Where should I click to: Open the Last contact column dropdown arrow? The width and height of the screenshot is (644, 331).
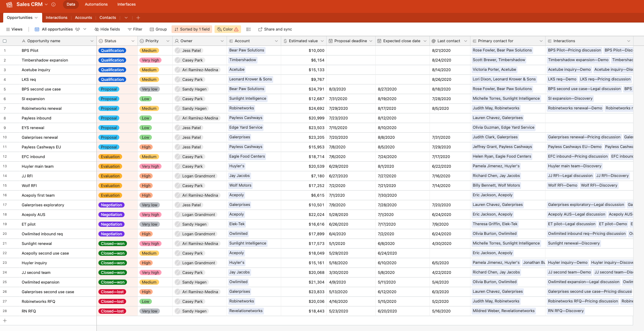466,41
